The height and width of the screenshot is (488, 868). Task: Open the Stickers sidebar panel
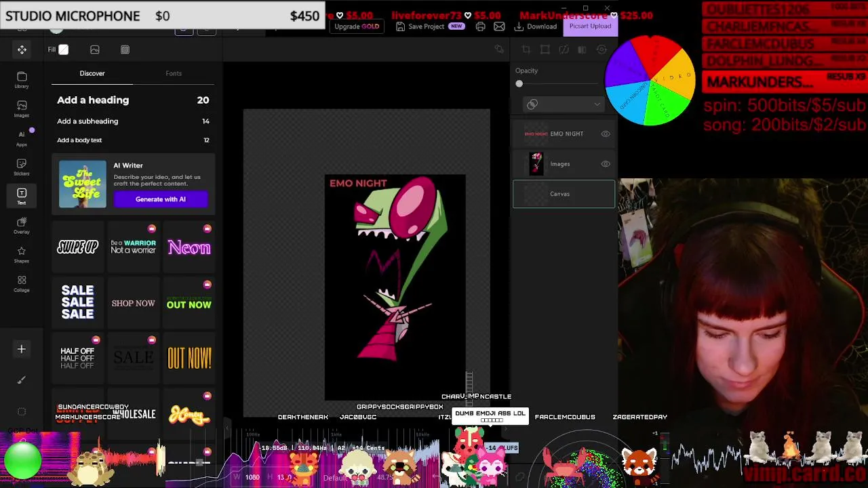pyautogui.click(x=22, y=167)
